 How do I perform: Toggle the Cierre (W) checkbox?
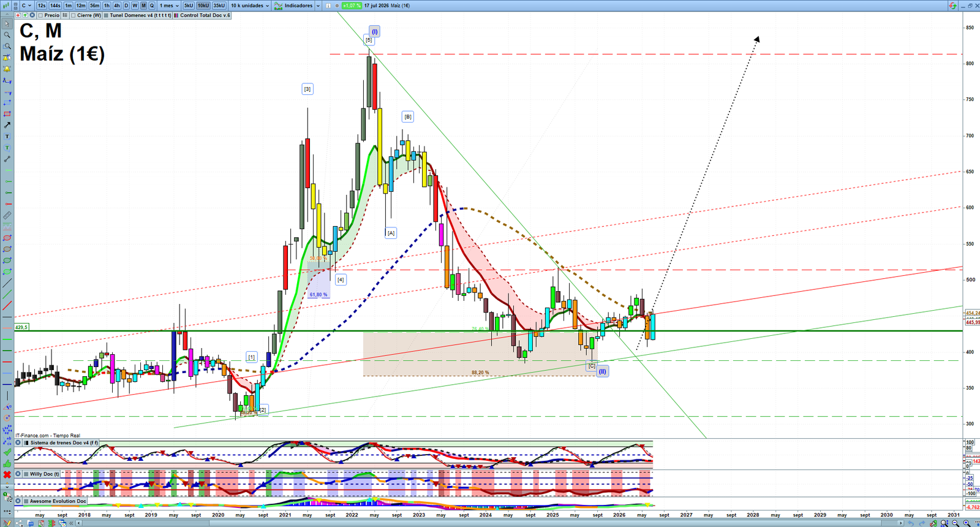pos(73,15)
